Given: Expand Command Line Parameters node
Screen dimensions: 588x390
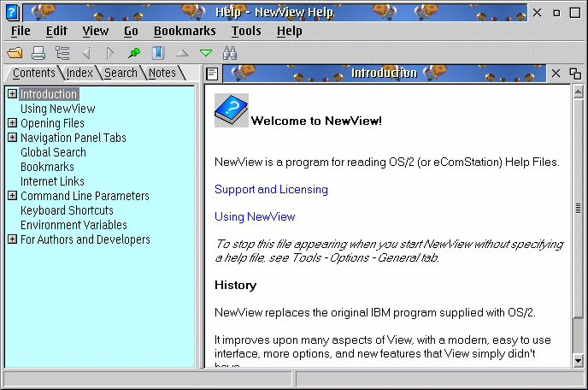Looking at the screenshot, I should [12, 196].
